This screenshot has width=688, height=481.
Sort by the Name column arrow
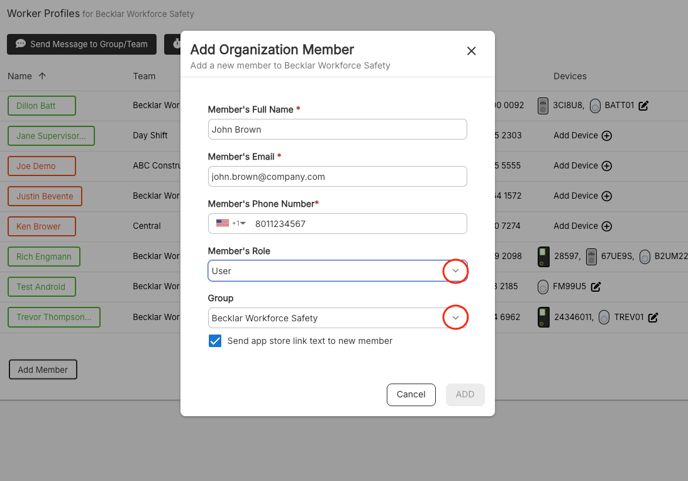click(42, 76)
